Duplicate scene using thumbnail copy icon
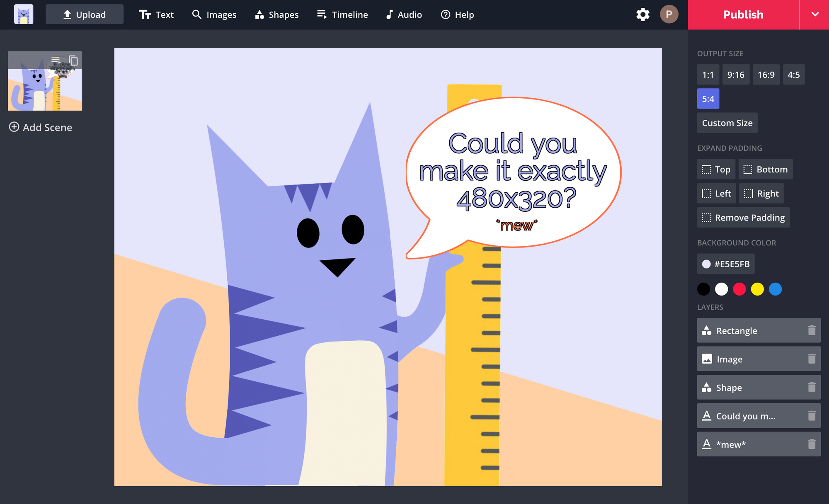Image resolution: width=829 pixels, height=504 pixels. click(x=73, y=61)
